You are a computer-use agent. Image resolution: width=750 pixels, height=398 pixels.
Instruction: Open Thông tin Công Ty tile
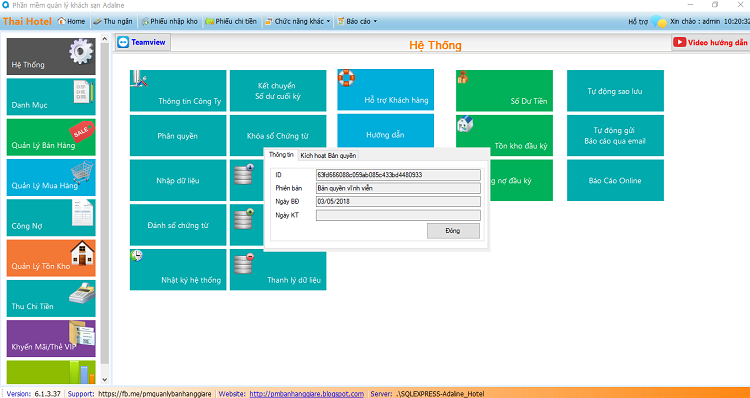(178, 91)
